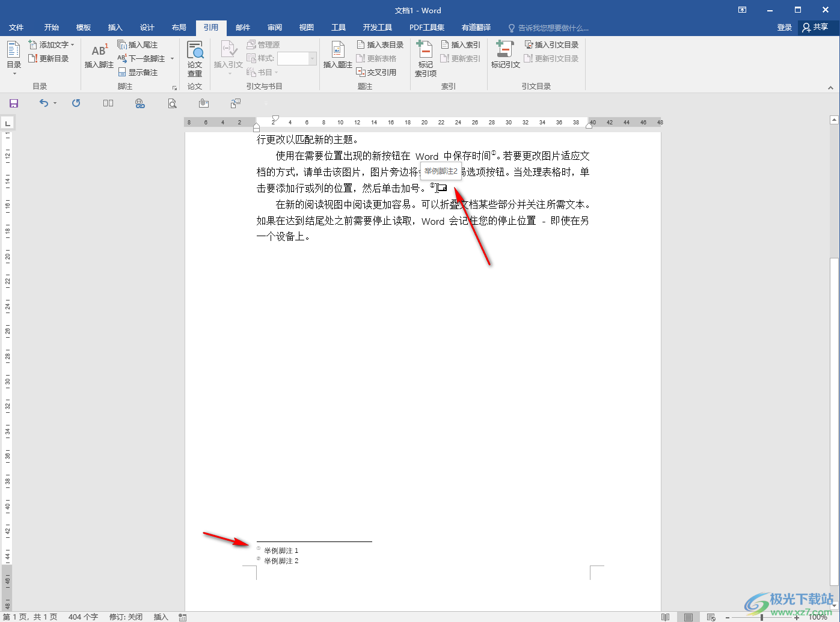Click the word count 404 个字
Viewport: 840px width, 622px height.
(83, 617)
